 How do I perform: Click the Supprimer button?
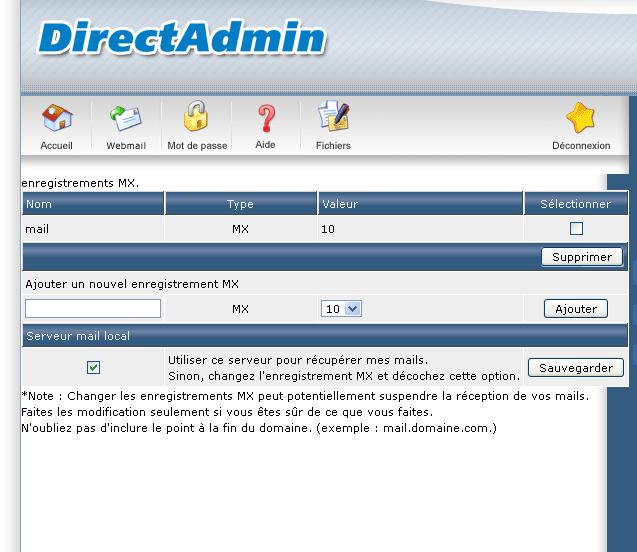[x=582, y=257]
